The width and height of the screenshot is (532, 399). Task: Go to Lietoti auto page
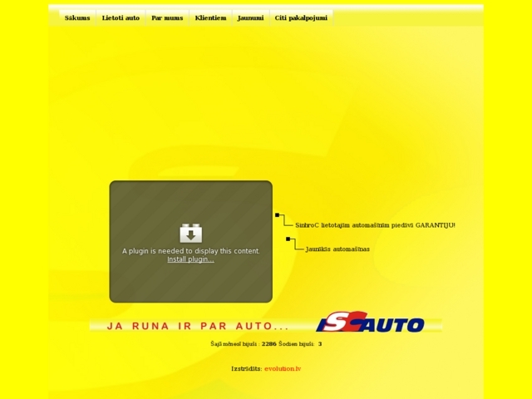(121, 18)
